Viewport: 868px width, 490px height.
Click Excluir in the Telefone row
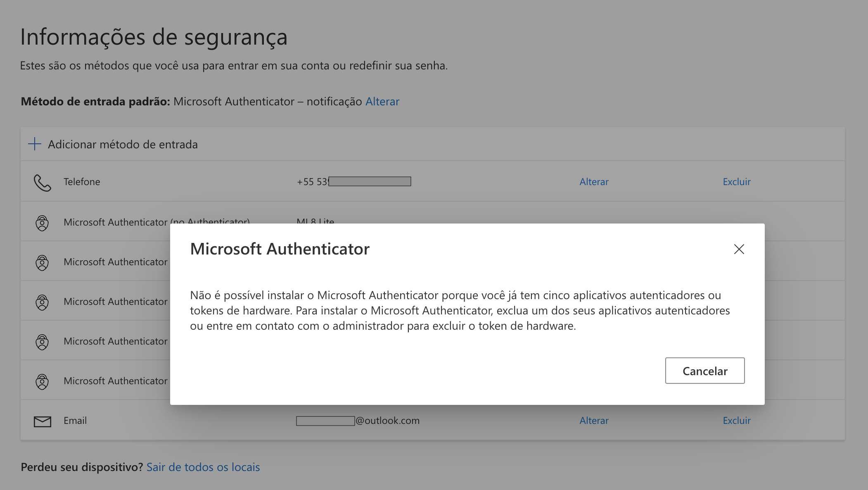tap(737, 182)
